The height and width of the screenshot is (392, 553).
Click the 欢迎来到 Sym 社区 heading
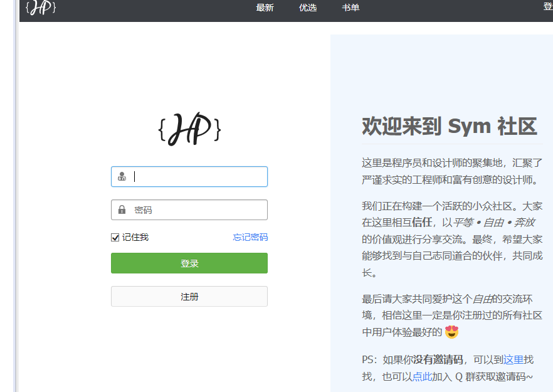tap(450, 126)
